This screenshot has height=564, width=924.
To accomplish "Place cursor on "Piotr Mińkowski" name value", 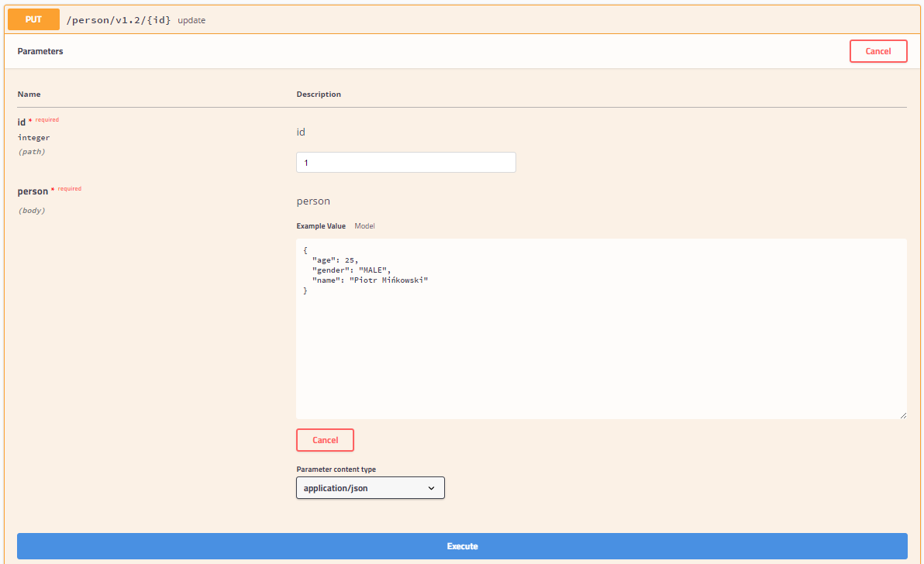I will [389, 280].
